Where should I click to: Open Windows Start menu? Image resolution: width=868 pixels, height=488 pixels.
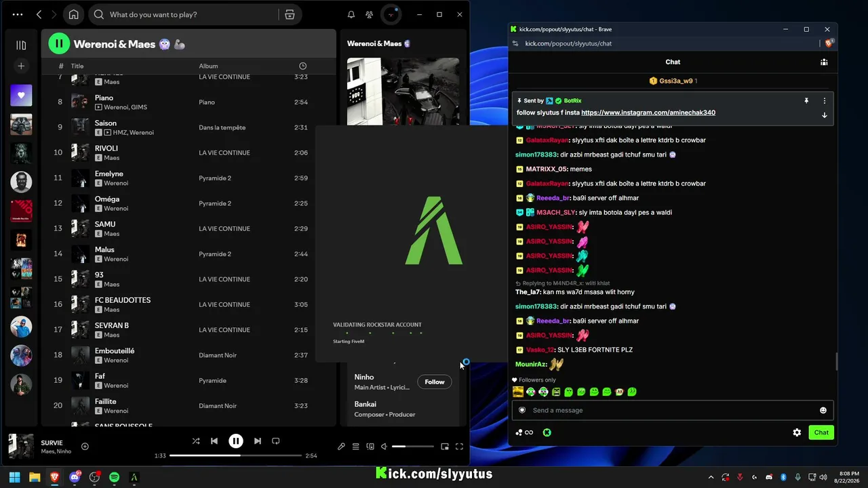(x=15, y=477)
